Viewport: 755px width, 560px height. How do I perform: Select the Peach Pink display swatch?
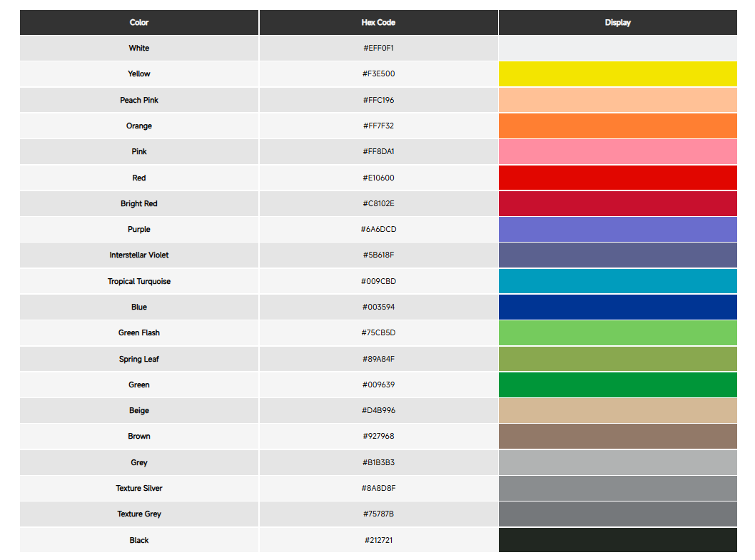click(617, 100)
